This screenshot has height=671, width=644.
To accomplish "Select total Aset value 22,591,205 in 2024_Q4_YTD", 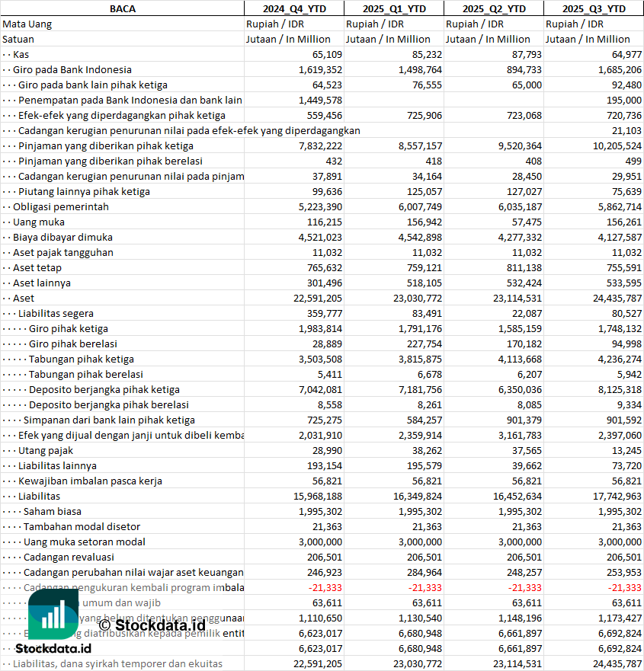I will [x=318, y=299].
